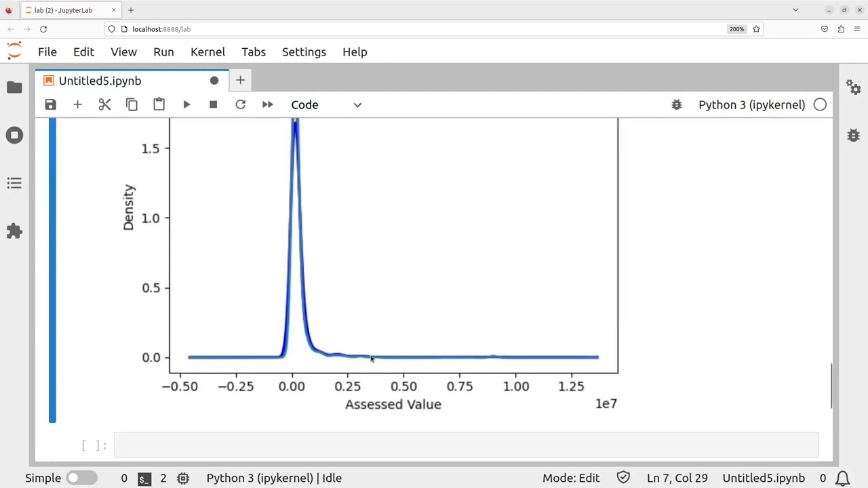868x488 pixels.
Task: Open the Run menu
Action: tap(163, 52)
